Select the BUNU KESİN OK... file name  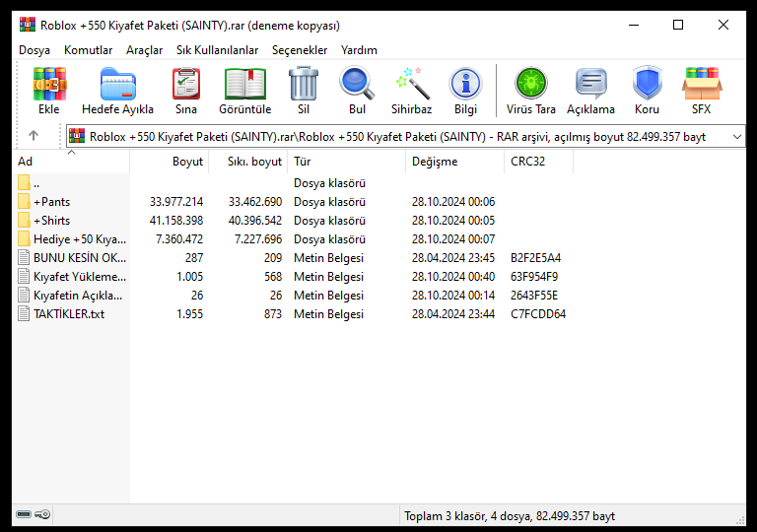[80, 258]
